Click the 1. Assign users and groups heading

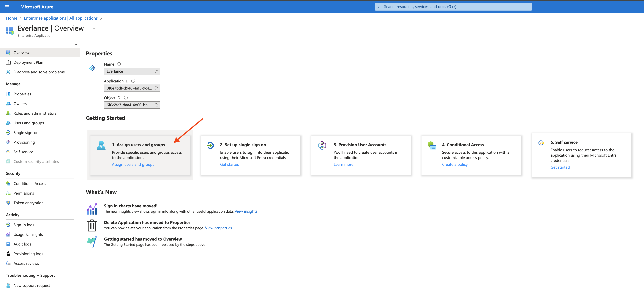[x=138, y=145]
